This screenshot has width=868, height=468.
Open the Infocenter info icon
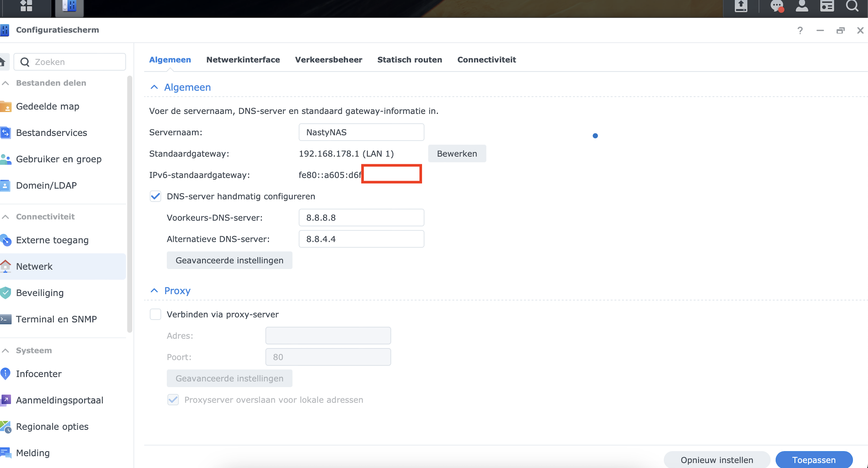(6, 374)
